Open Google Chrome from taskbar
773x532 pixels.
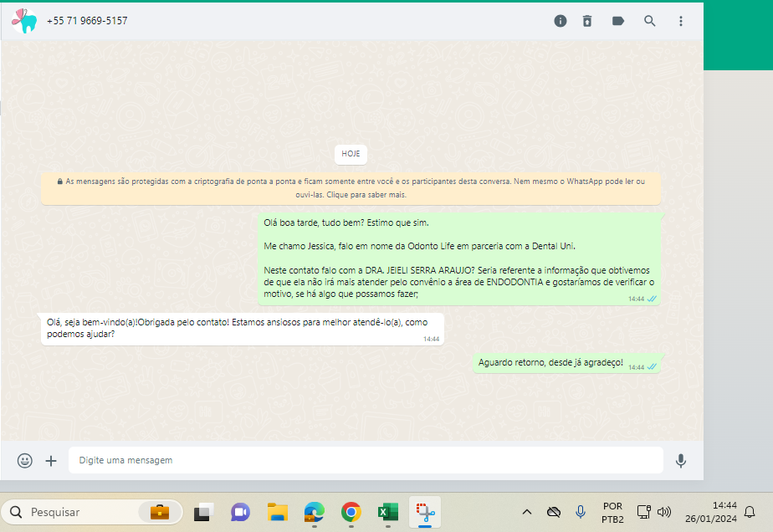tap(351, 512)
